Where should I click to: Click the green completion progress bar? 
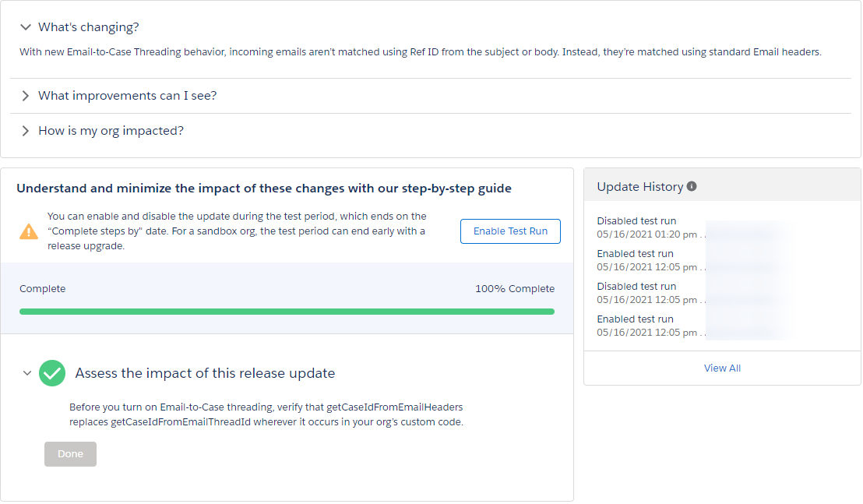coord(287,312)
